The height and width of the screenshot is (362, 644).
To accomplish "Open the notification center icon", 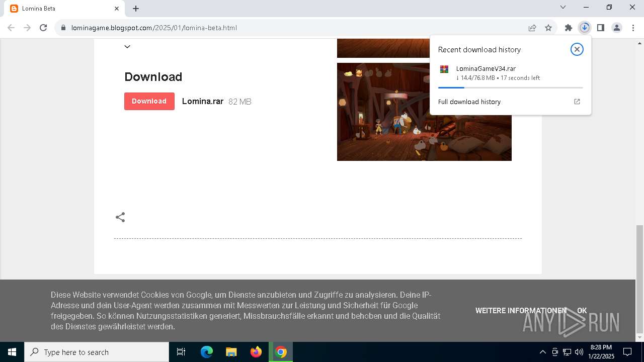I will [627, 352].
